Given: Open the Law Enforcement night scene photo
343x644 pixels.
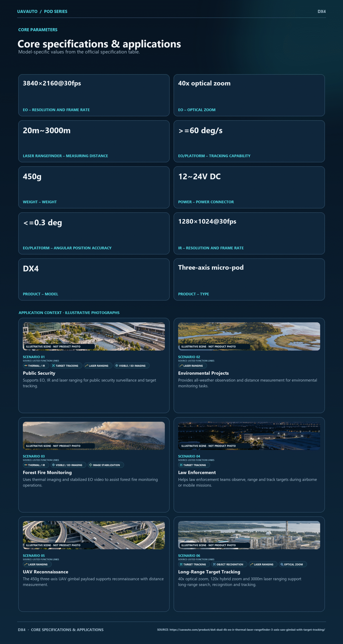Looking at the screenshot, I should click(249, 436).
